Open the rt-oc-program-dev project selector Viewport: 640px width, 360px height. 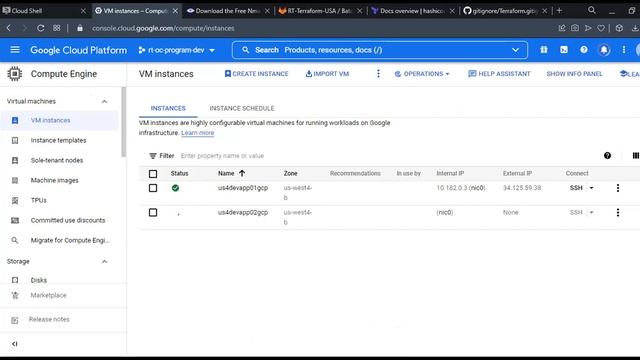(x=177, y=50)
